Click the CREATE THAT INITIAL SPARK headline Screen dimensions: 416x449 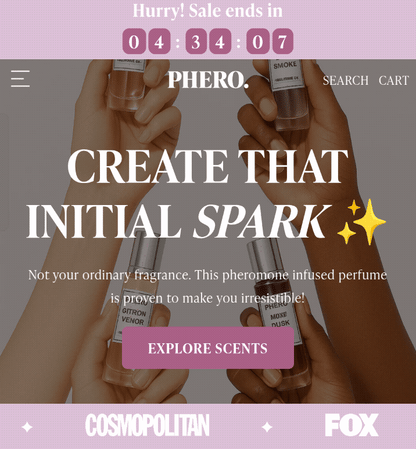(x=207, y=193)
